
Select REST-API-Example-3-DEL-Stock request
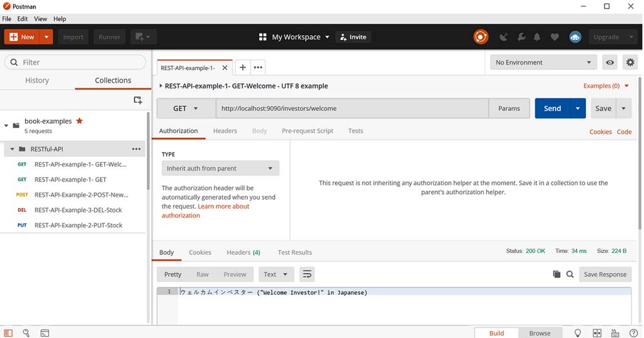[78, 210]
